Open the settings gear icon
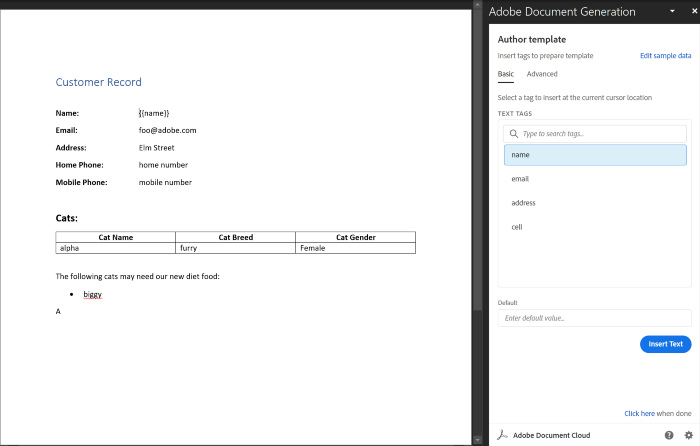This screenshot has width=700, height=446. tap(688, 435)
